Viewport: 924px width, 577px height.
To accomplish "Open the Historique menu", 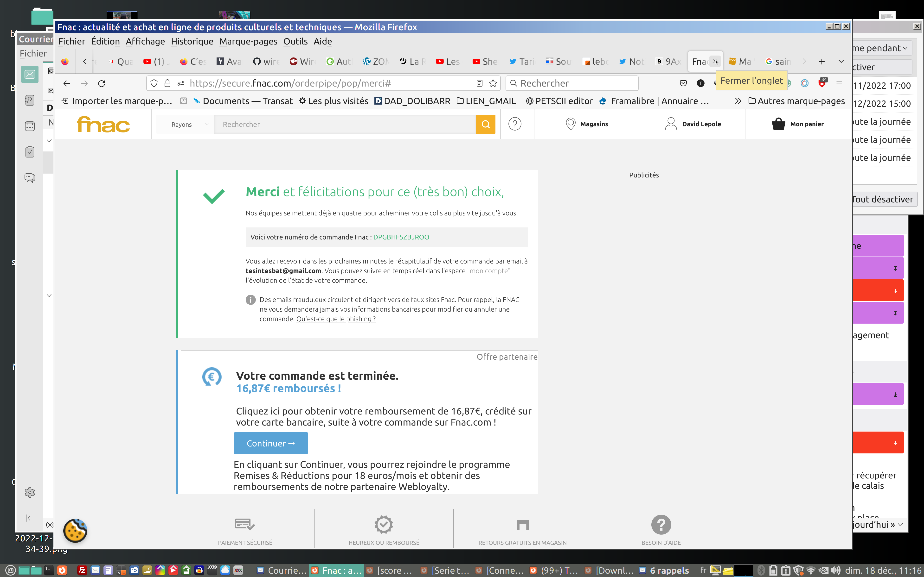I will 192,41.
